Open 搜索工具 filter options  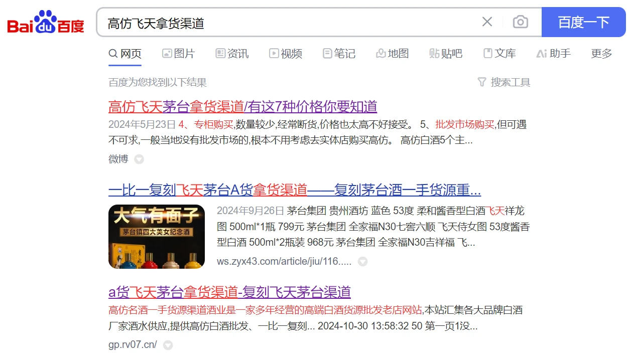point(504,82)
